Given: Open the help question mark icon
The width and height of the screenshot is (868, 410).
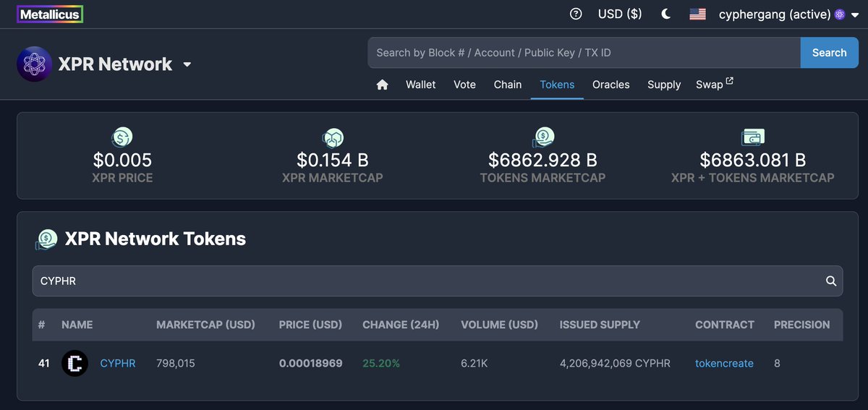Looking at the screenshot, I should [576, 14].
